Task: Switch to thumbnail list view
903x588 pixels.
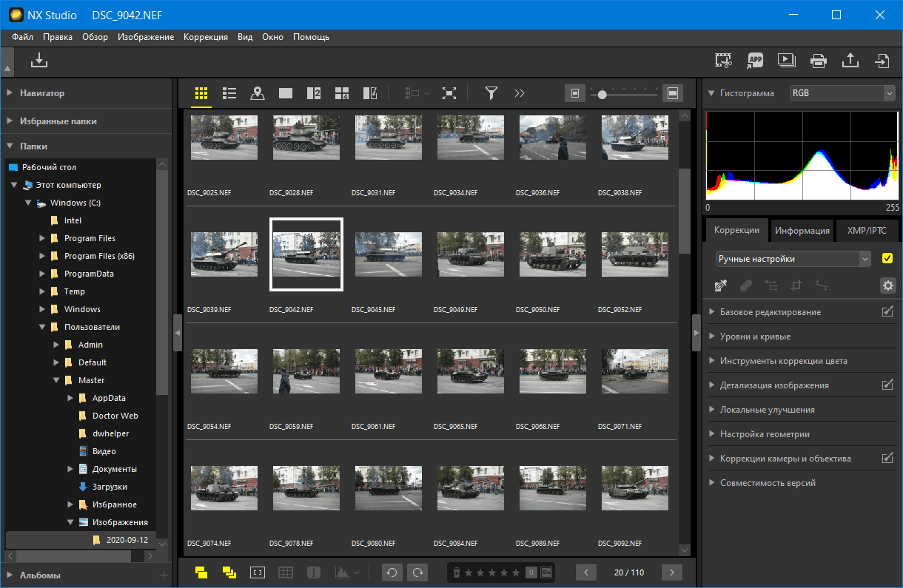Action: (x=229, y=93)
